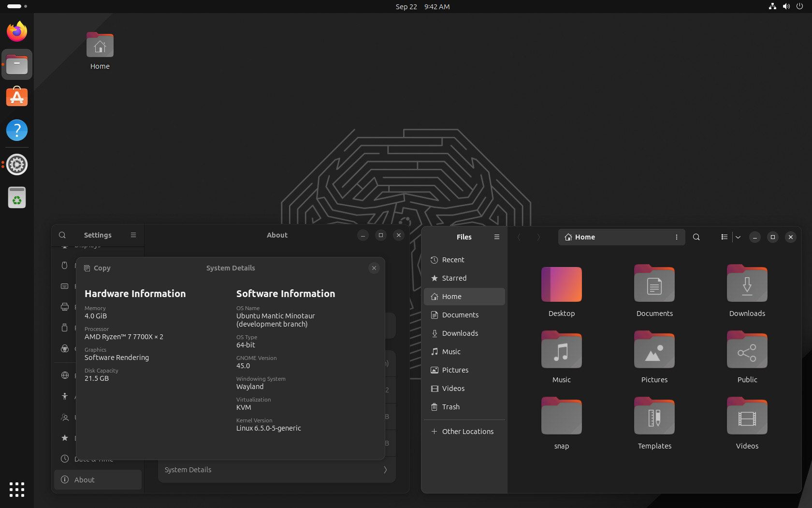Click the Copy button in System Details
812x508 pixels.
[97, 268]
